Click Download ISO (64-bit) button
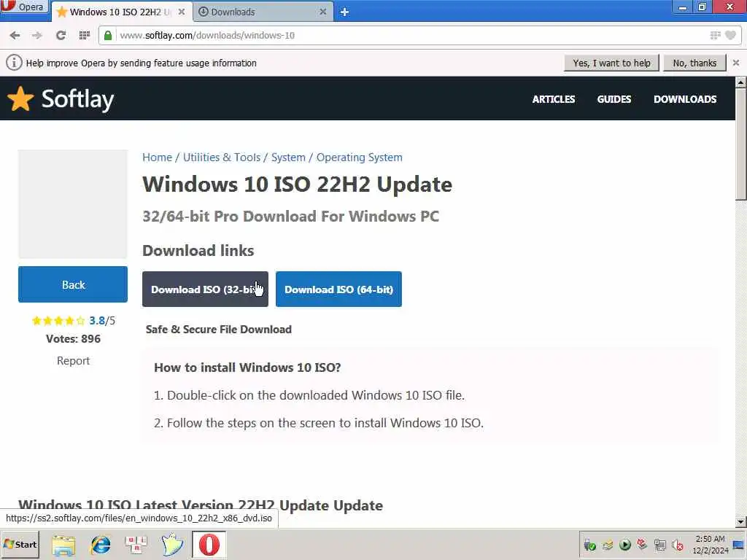The image size is (747, 560). point(338,289)
